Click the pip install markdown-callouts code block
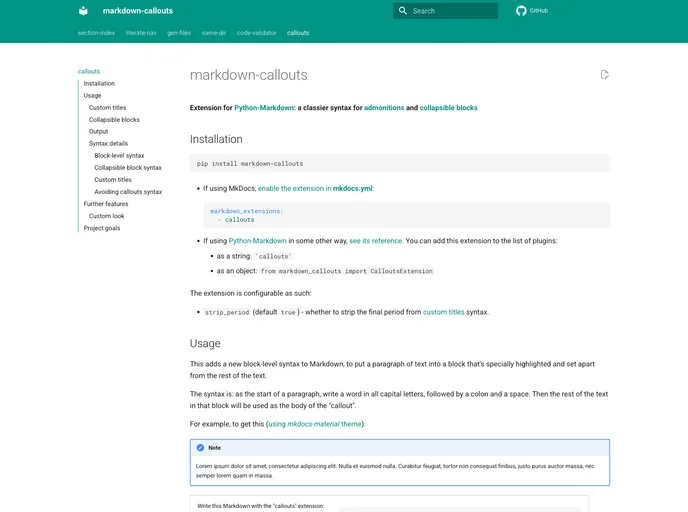688x512 pixels. [400, 163]
